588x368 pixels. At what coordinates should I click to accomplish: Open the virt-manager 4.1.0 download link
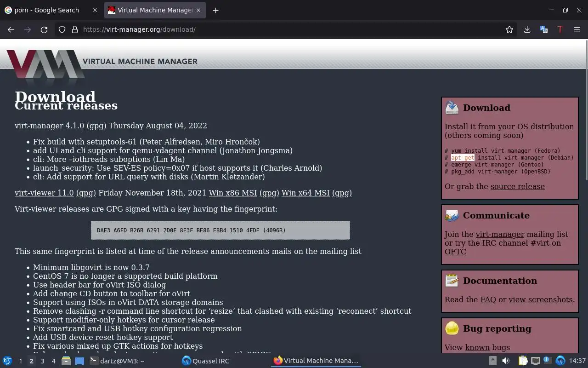tap(49, 126)
